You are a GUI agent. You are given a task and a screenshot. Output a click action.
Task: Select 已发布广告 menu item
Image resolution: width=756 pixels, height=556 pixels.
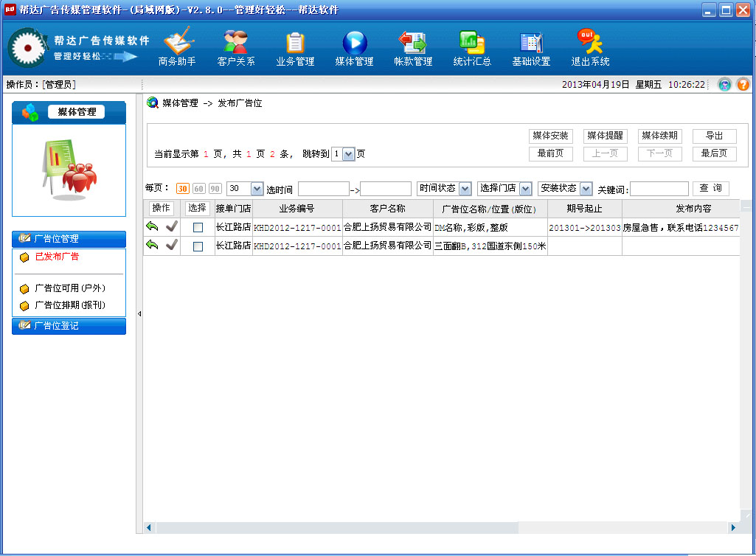click(x=57, y=257)
